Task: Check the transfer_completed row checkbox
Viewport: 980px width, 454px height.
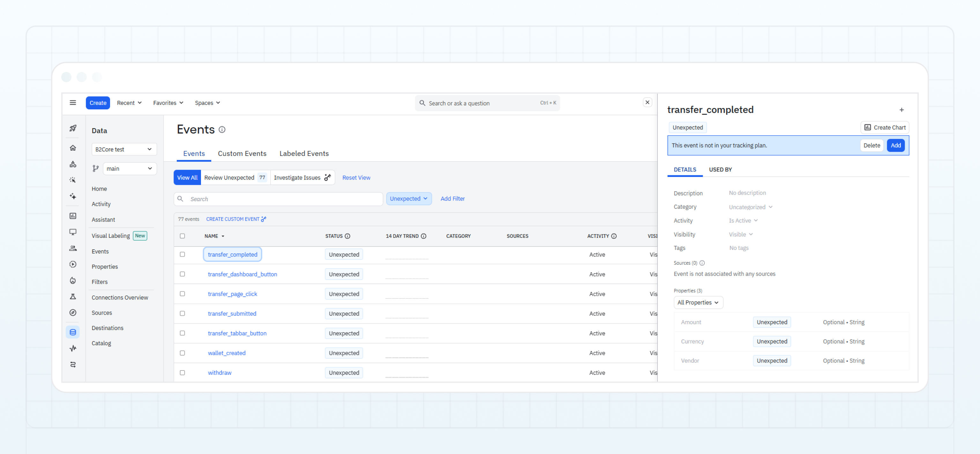Action: point(182,254)
